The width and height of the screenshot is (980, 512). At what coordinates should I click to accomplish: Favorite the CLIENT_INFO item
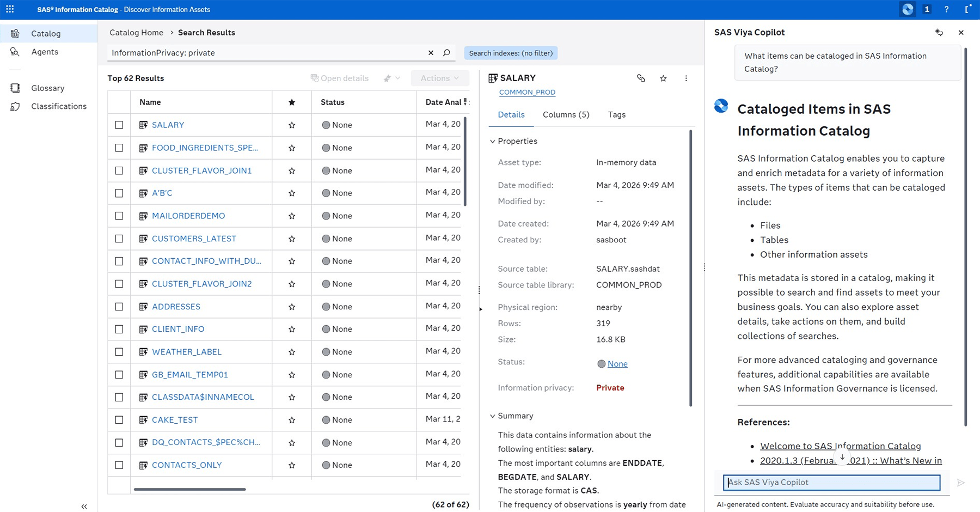(291, 329)
